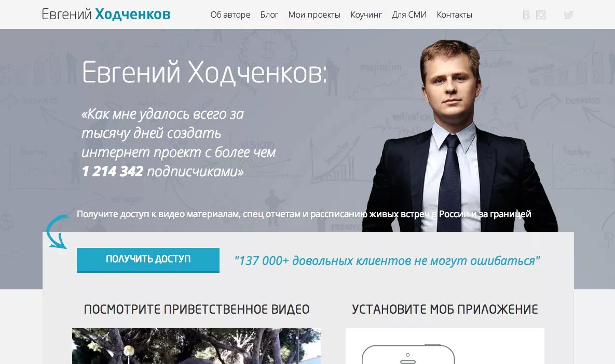Screen dimensions: 615x364
Task: Click the ПОЛУЧИТЬ ДОСТУП button
Action: click(x=148, y=260)
